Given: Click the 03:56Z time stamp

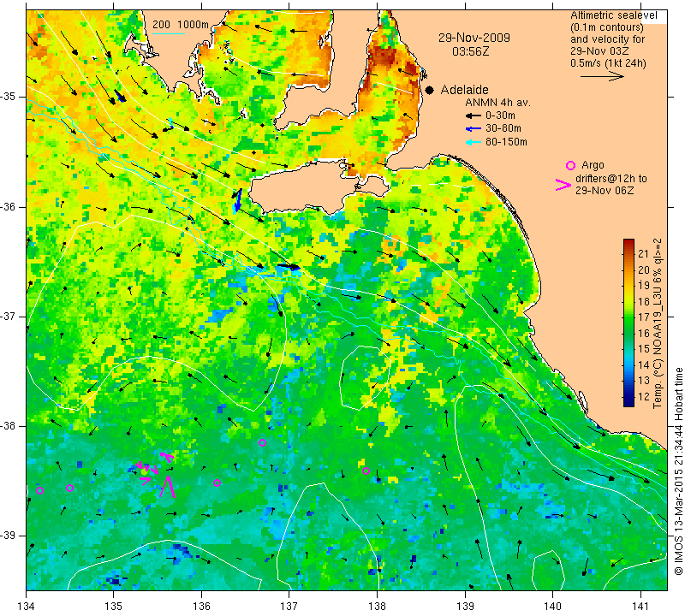Looking at the screenshot, I should click(x=470, y=51).
